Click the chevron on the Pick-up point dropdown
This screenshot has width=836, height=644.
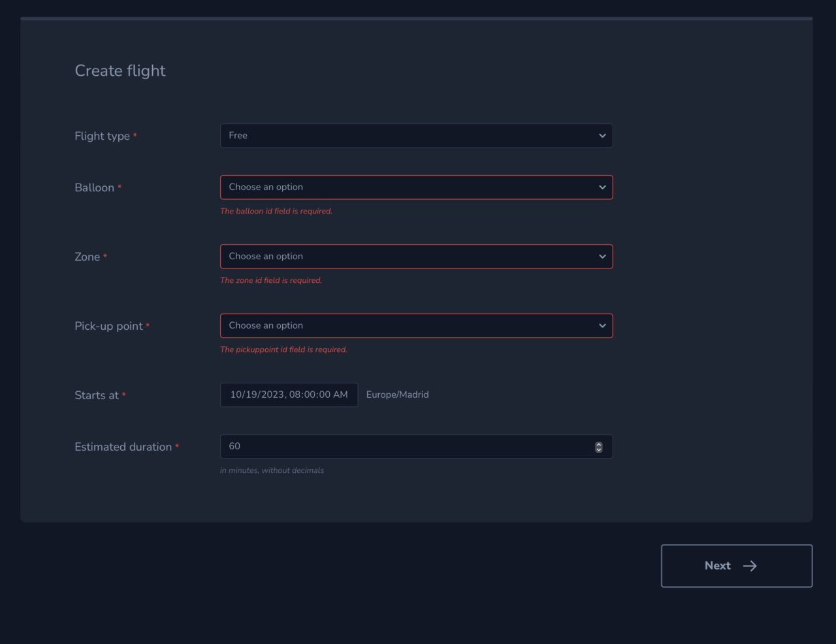tap(602, 325)
